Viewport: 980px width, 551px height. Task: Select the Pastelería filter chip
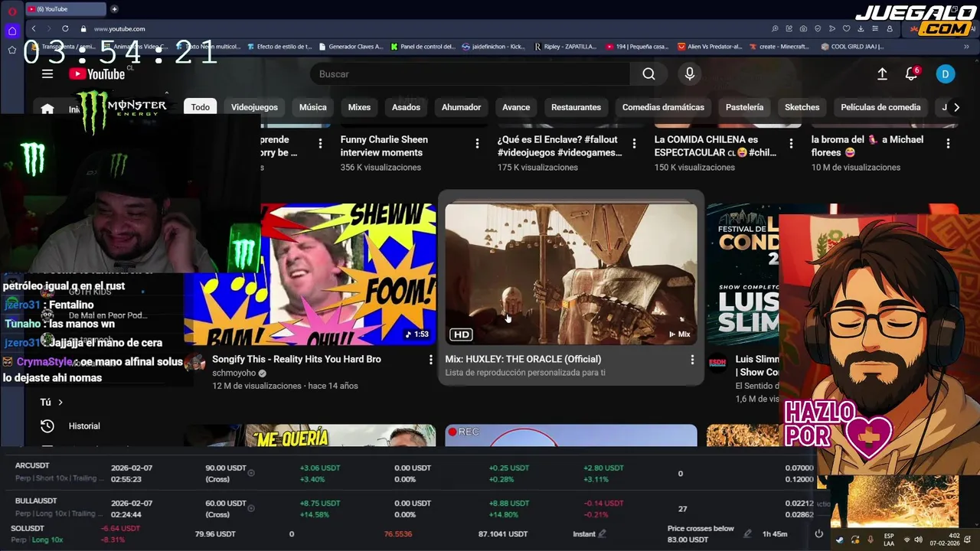(x=744, y=107)
